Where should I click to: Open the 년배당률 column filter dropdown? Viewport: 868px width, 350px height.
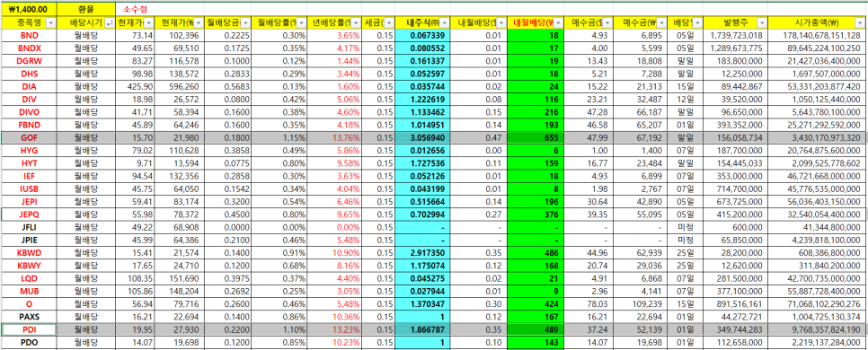tap(357, 22)
